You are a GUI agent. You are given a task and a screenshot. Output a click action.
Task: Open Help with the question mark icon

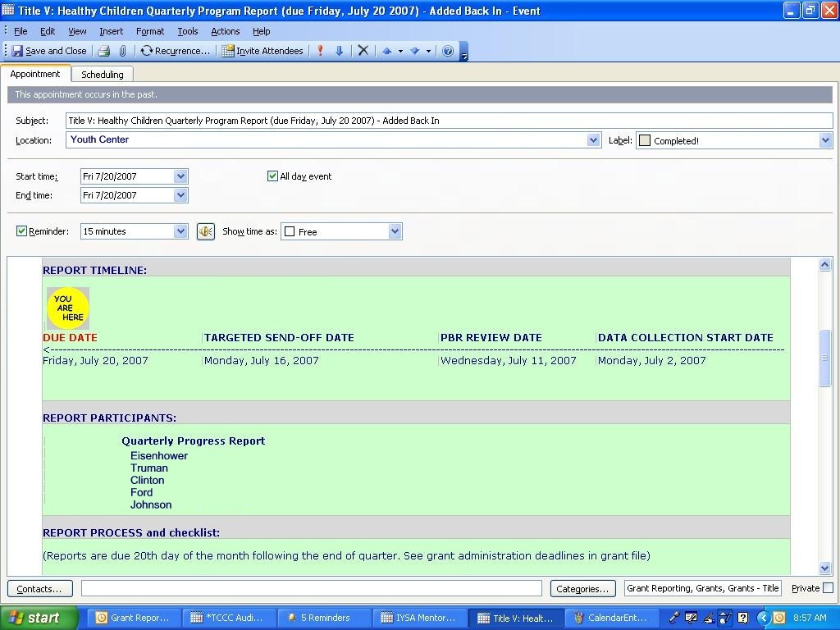pyautogui.click(x=448, y=50)
